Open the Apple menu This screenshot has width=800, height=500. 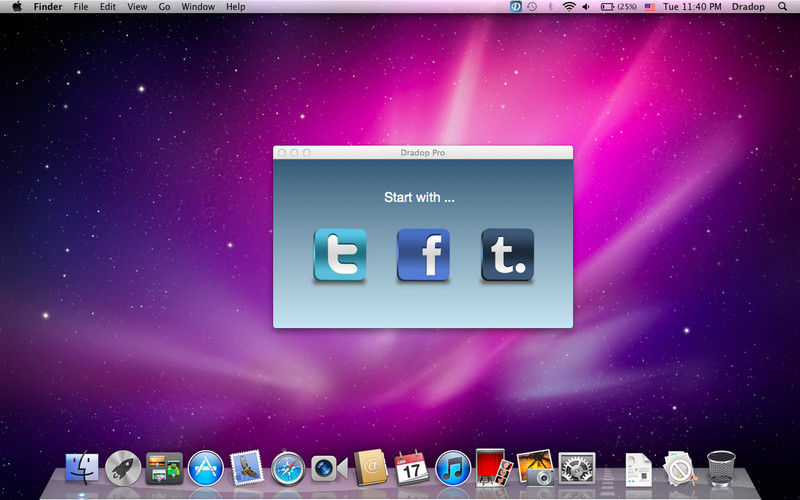point(17,7)
